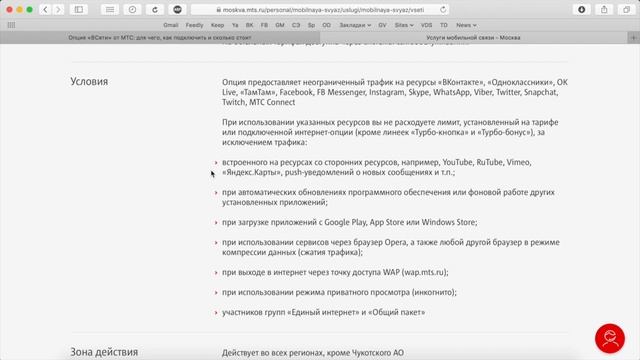
Task: Switch to the Услуги мобильной связи tab
Action: [x=473, y=38]
